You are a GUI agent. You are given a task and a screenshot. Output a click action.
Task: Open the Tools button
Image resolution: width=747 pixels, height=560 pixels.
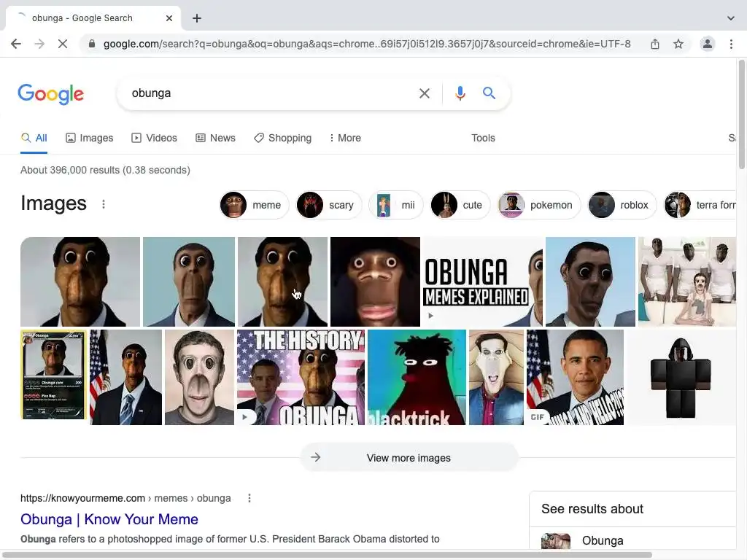coord(483,138)
